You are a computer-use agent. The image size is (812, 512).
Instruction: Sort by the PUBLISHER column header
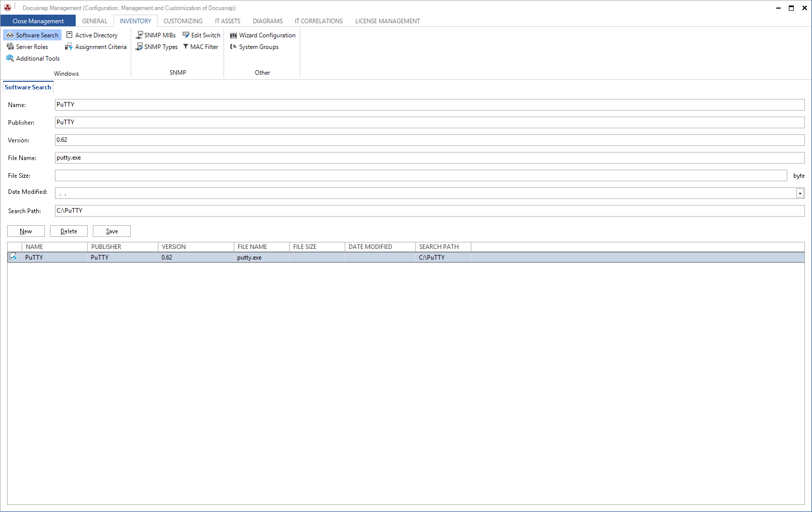pos(123,246)
